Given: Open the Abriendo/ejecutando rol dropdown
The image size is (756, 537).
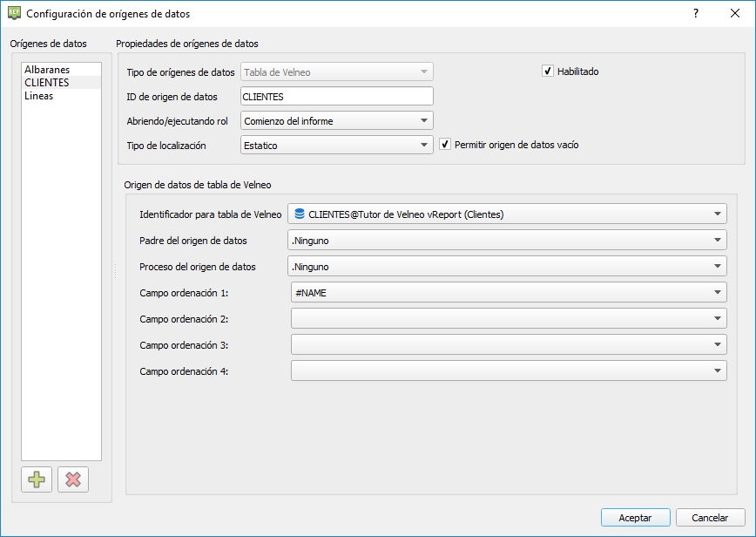Looking at the screenshot, I should point(336,120).
